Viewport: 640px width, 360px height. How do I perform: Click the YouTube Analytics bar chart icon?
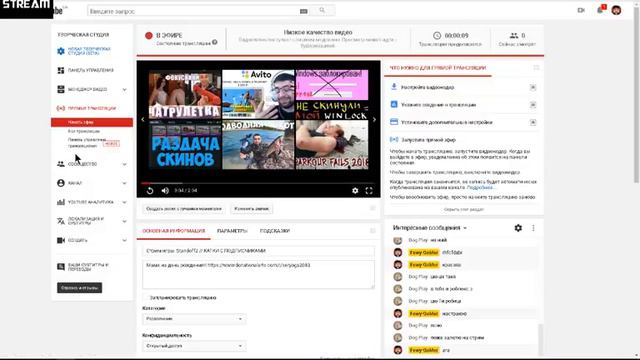coord(61,202)
